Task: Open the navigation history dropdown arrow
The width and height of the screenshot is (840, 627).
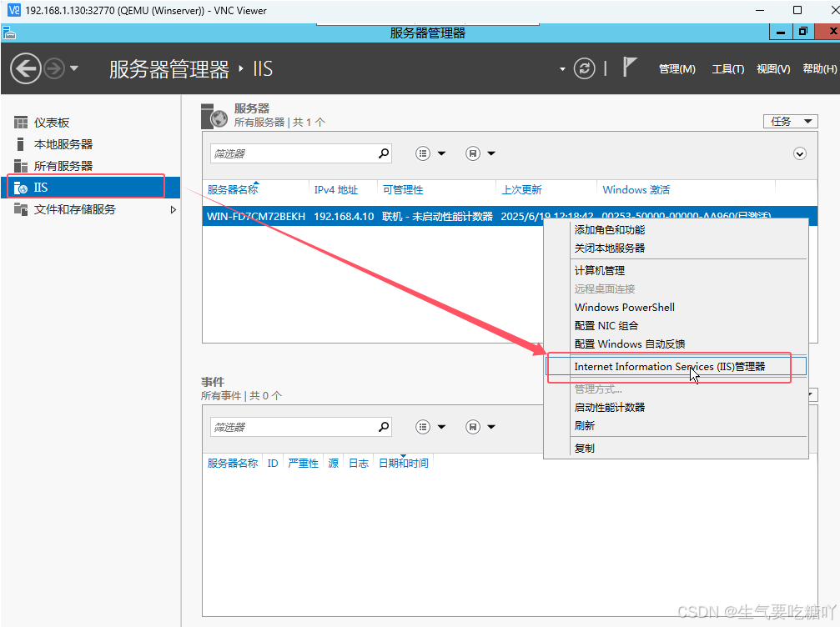Action: click(x=74, y=68)
